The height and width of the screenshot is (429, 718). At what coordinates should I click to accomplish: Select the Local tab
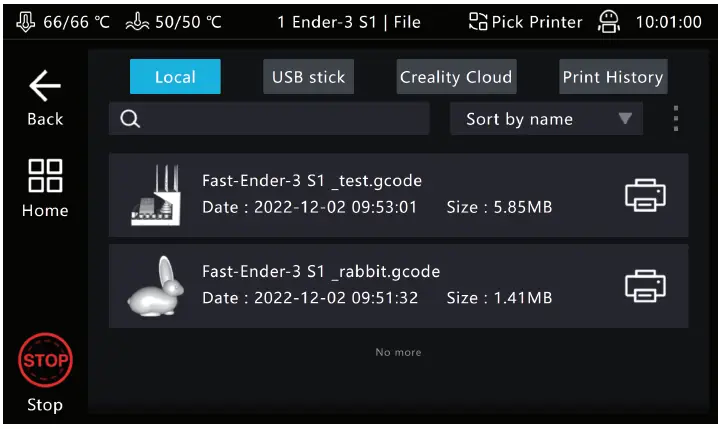pyautogui.click(x=175, y=76)
